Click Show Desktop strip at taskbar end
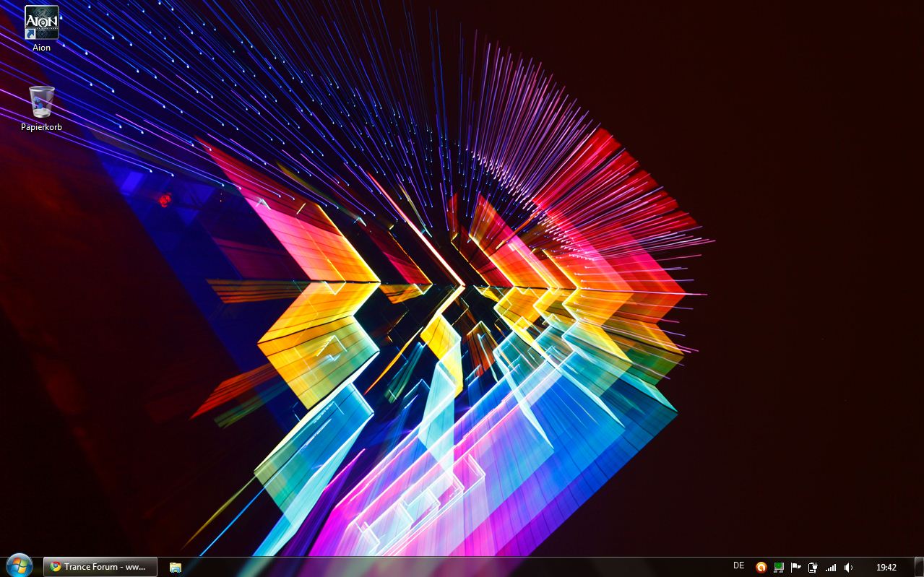924x577 pixels. (918, 567)
